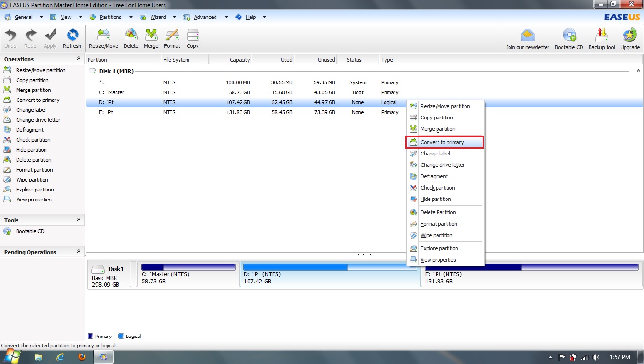The height and width of the screenshot is (364, 644).
Task: Select the unlabeled *: system partition row
Action: 364,82
